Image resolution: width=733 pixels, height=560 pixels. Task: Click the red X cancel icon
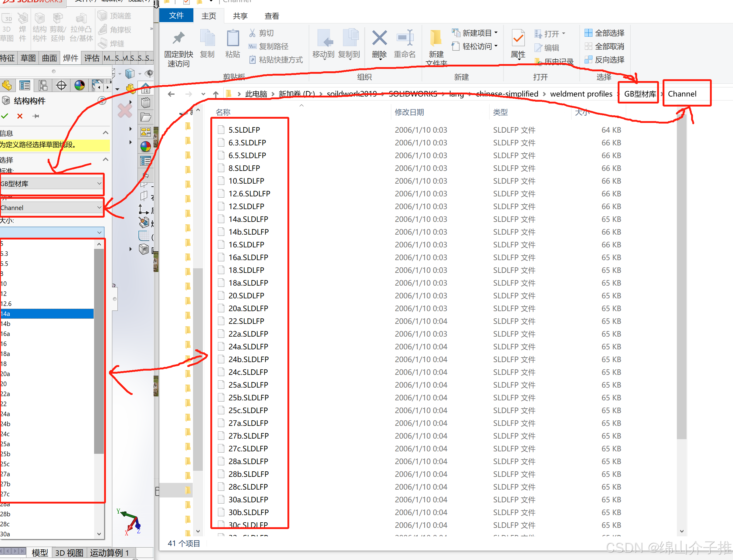click(x=20, y=116)
